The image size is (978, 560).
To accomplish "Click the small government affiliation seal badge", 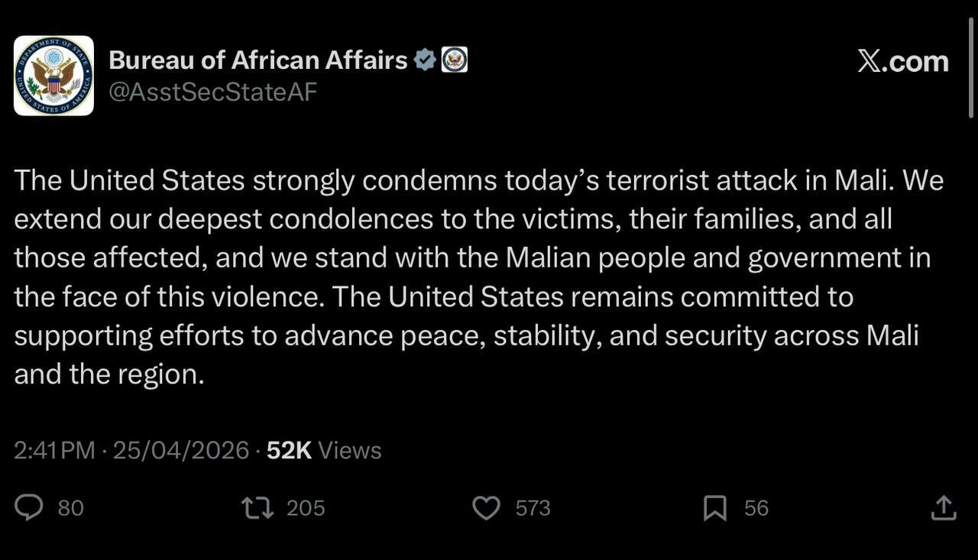I will click(455, 60).
